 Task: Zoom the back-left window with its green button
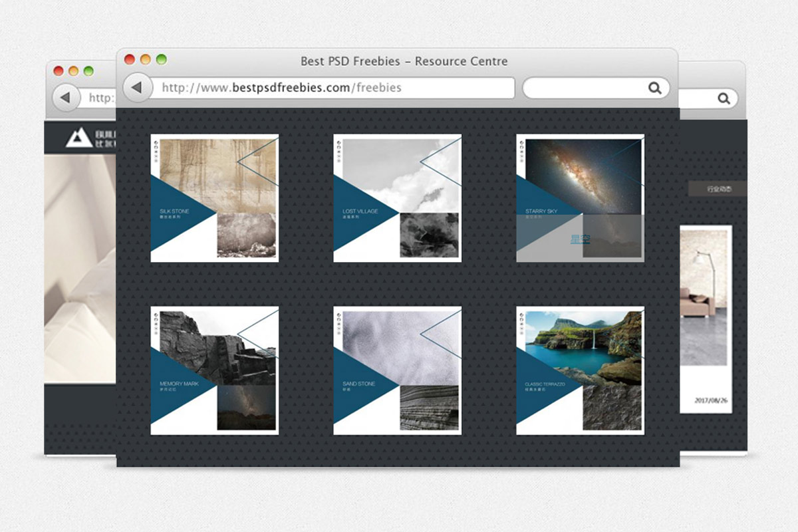point(88,71)
